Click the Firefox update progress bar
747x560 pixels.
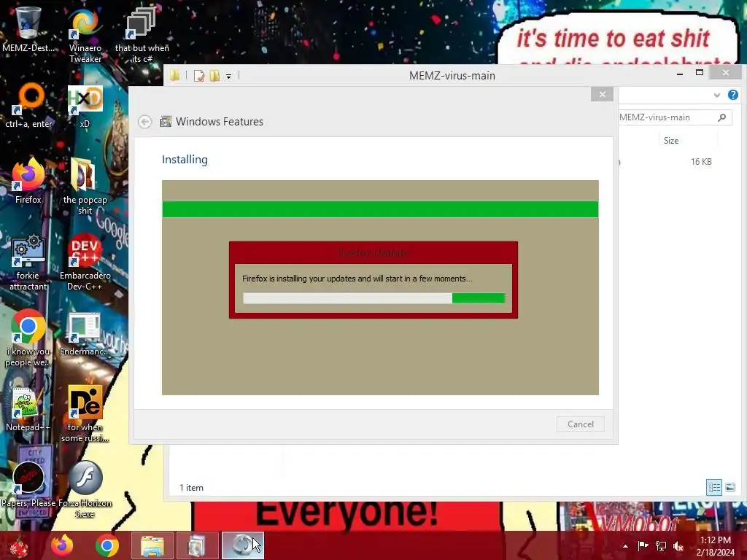(374, 298)
